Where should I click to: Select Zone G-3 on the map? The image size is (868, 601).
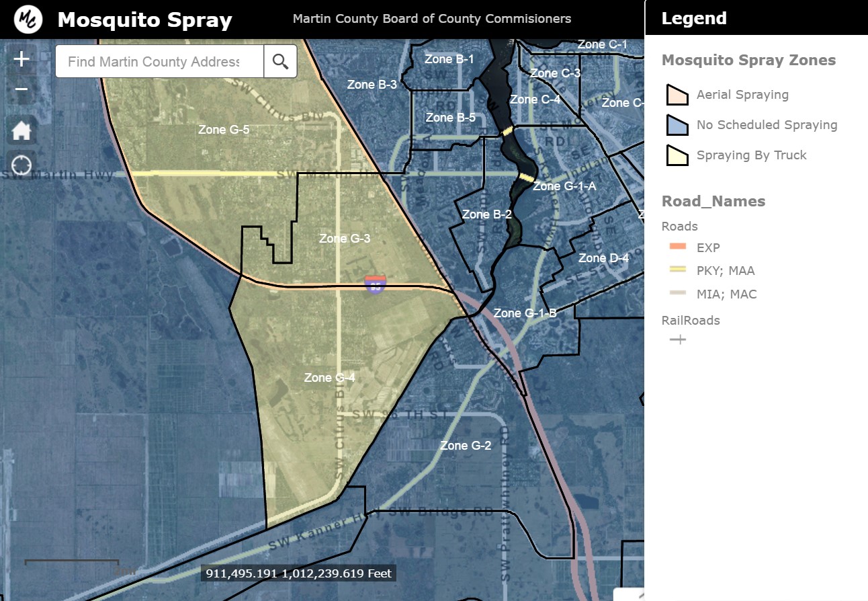click(345, 239)
